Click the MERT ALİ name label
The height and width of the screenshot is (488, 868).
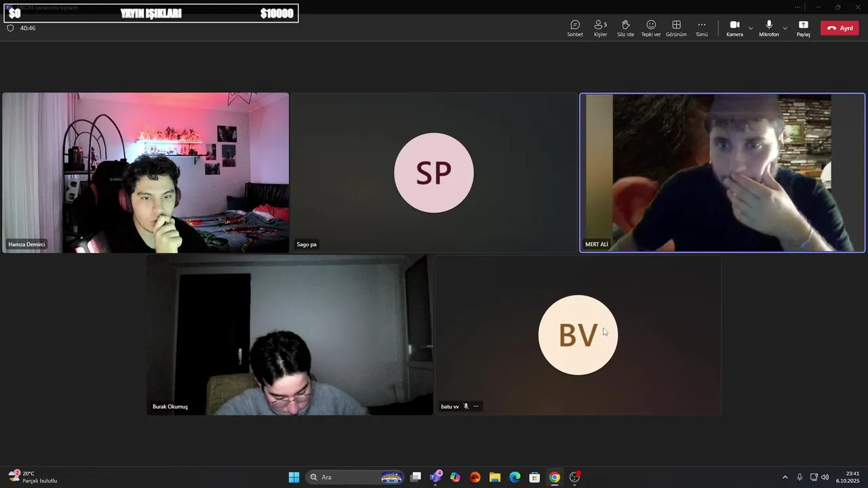(x=597, y=244)
